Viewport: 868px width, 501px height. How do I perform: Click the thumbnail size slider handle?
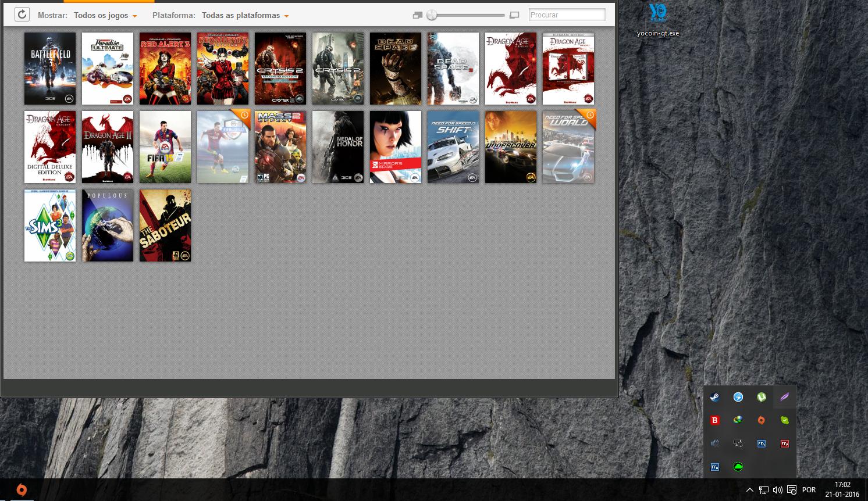click(432, 15)
